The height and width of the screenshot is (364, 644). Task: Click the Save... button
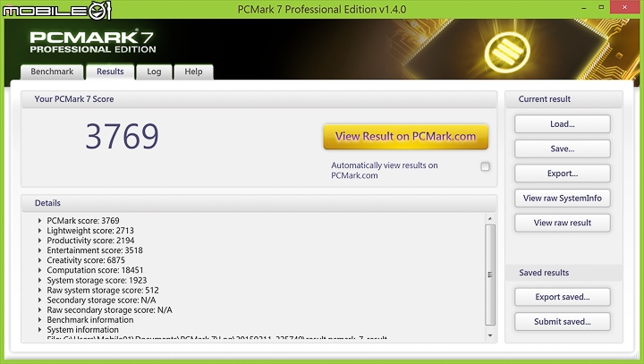pyautogui.click(x=563, y=148)
